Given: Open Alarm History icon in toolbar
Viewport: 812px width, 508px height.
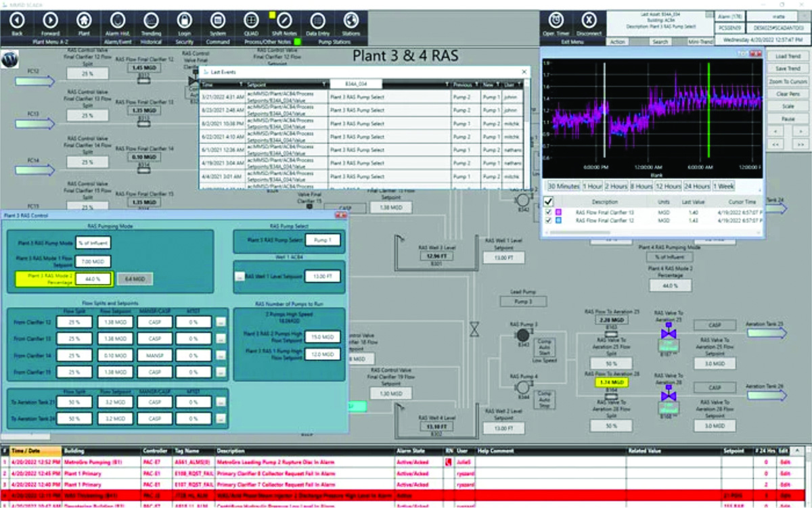Looking at the screenshot, I should pyautogui.click(x=117, y=20).
